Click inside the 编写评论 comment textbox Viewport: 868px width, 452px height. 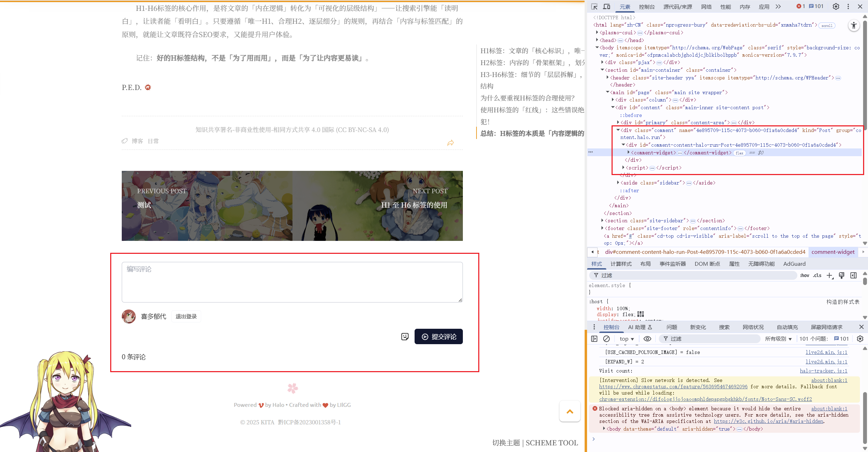pyautogui.click(x=292, y=282)
